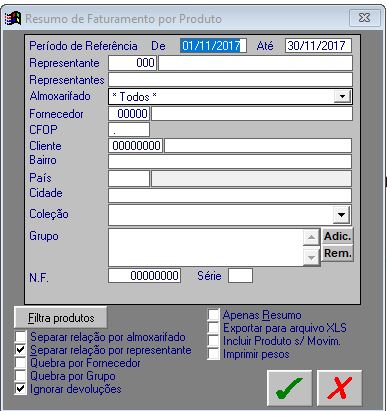Open the Coleção dropdown arrow

[x=341, y=215]
